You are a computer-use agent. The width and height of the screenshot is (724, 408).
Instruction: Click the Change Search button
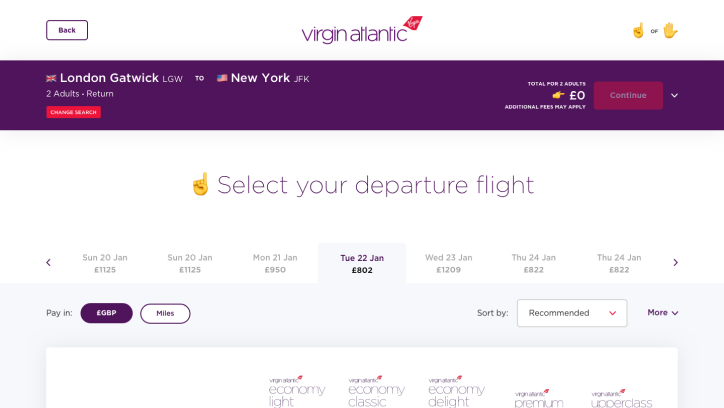[73, 112]
